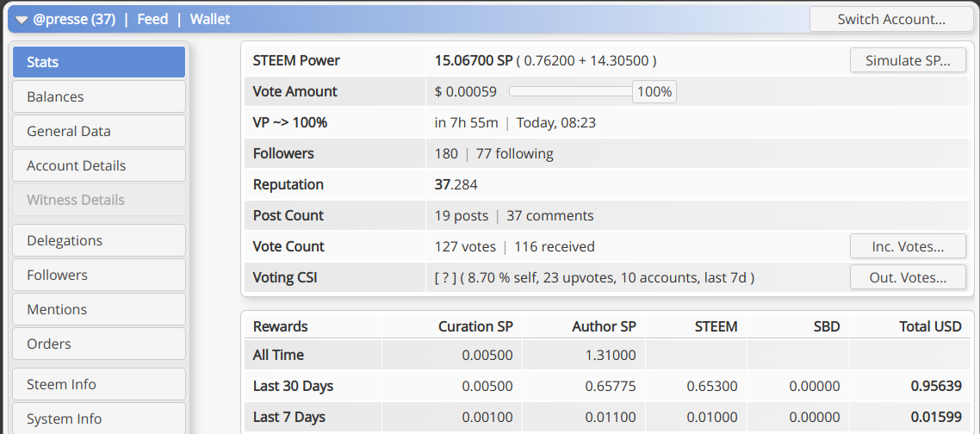Image resolution: width=980 pixels, height=434 pixels.
Task: Open the Followers sidebar tab
Action: [x=99, y=275]
